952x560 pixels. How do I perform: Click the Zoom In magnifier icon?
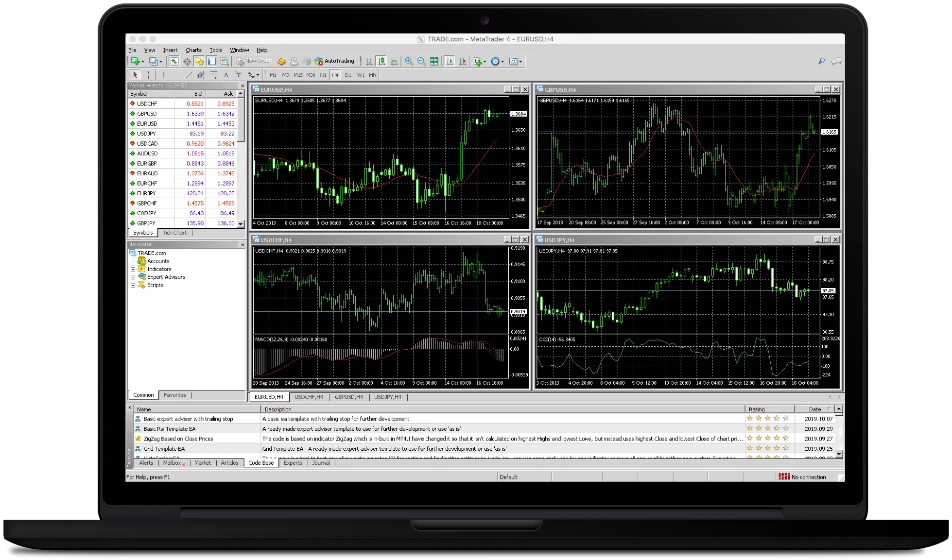click(x=409, y=61)
